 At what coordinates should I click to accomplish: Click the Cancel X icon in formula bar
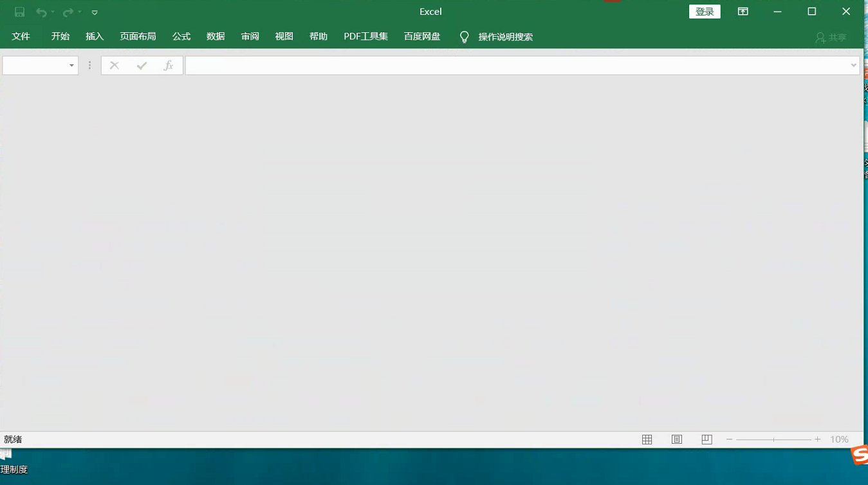coord(115,66)
